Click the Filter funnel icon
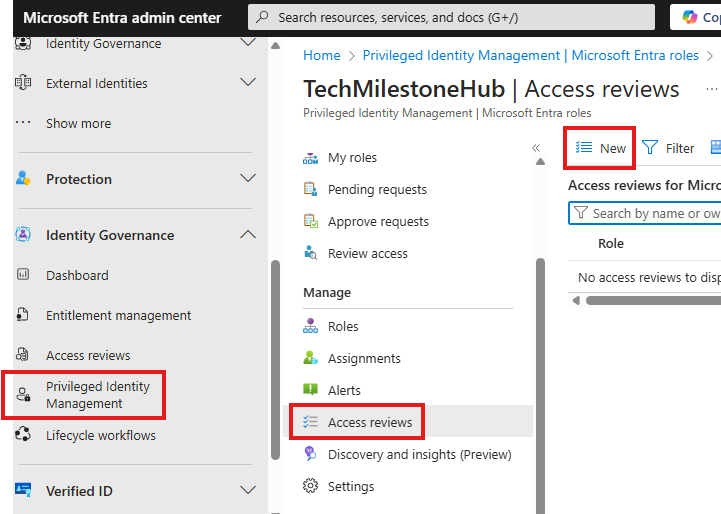Image resolution: width=721 pixels, height=514 pixels. (x=650, y=148)
